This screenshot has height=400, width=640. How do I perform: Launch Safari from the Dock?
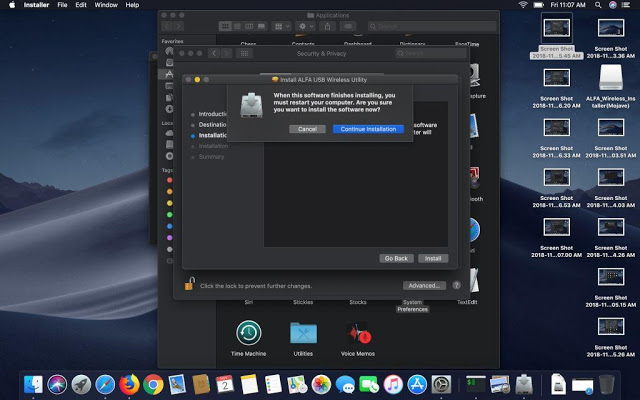[x=104, y=384]
